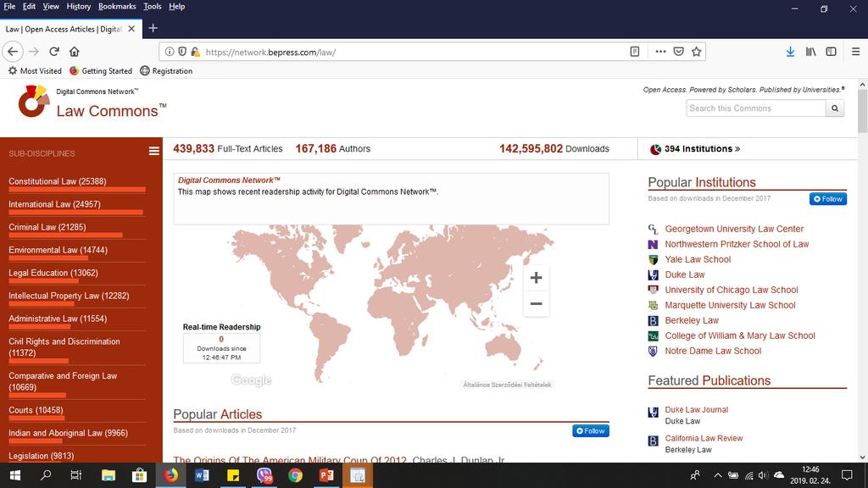Open International Law sub-discipline
The image size is (868, 488).
coord(55,204)
